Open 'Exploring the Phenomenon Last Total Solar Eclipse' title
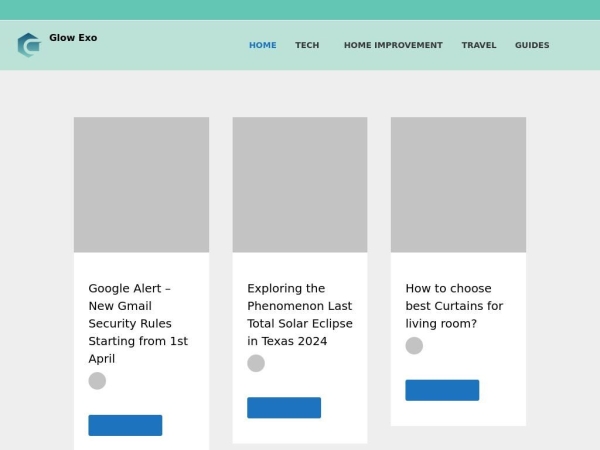Viewport: 600px width, 450px height. click(x=300, y=315)
